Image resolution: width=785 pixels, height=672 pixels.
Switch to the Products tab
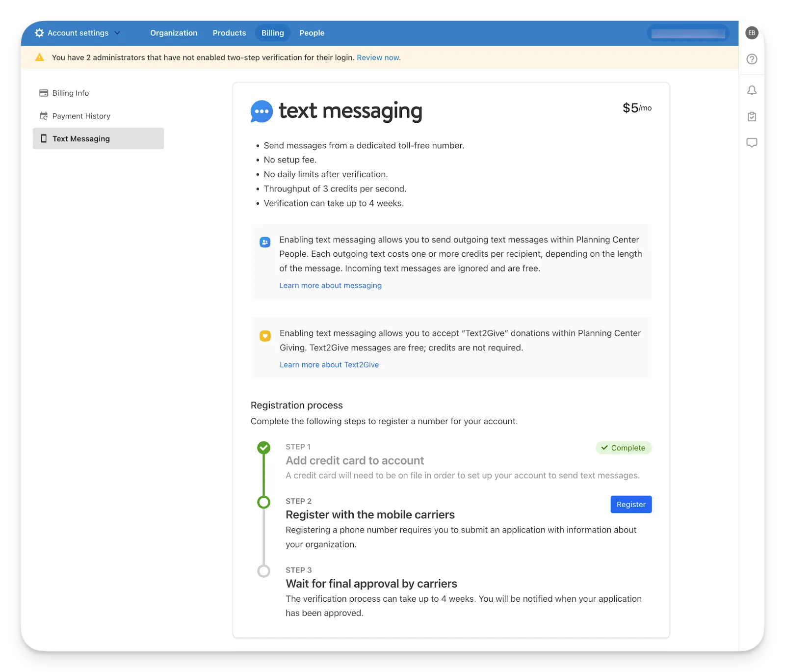pyautogui.click(x=229, y=33)
